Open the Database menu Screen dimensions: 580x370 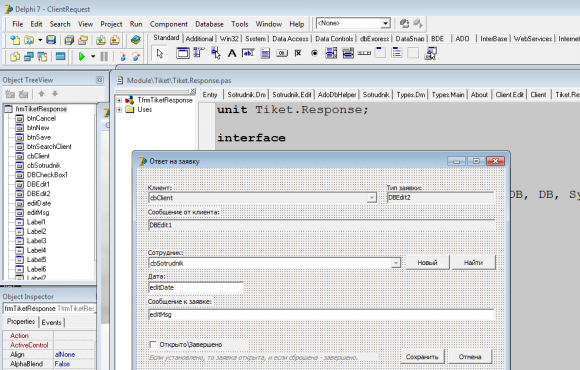(209, 24)
